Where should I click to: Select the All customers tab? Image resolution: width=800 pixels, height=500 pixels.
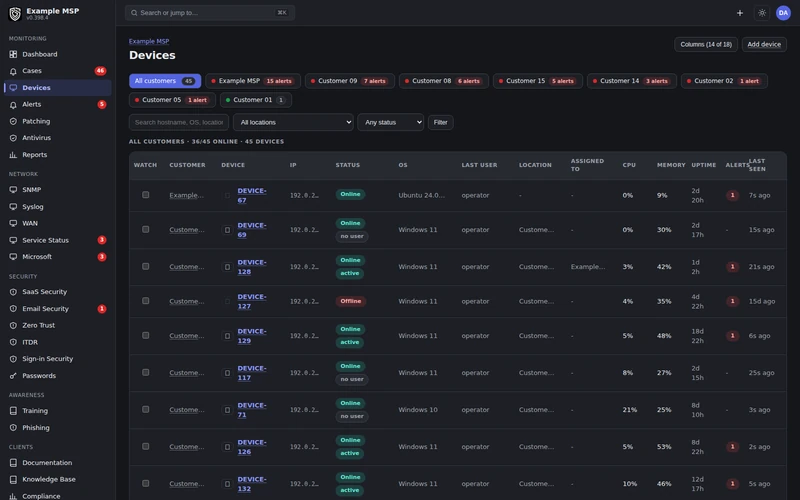click(165, 81)
